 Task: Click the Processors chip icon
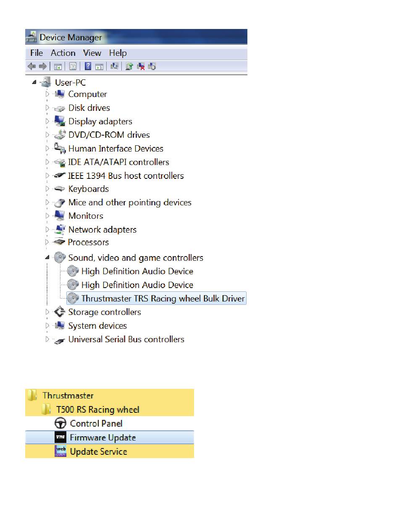[x=59, y=242]
